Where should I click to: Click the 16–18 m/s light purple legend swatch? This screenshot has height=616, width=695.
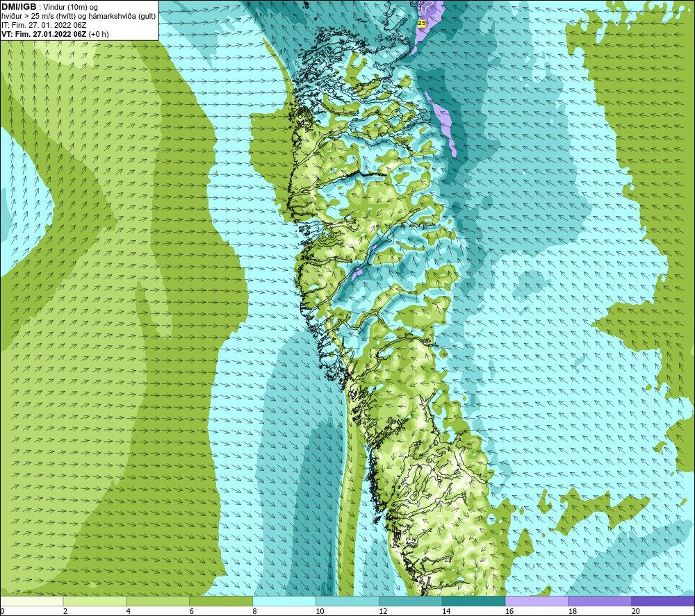(x=537, y=601)
